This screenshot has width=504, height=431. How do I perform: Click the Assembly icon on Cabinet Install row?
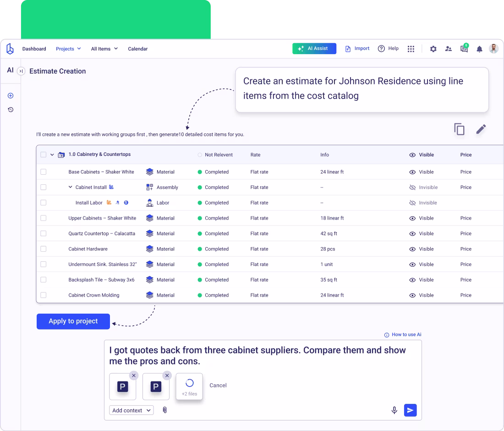pyautogui.click(x=149, y=187)
